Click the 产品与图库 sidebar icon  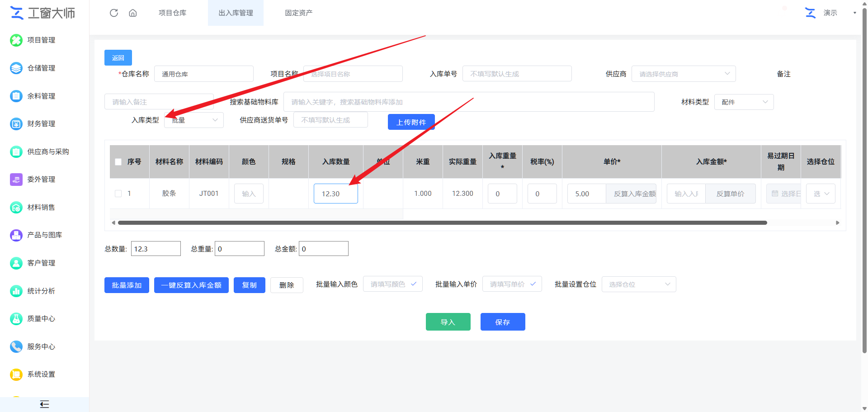coord(16,235)
